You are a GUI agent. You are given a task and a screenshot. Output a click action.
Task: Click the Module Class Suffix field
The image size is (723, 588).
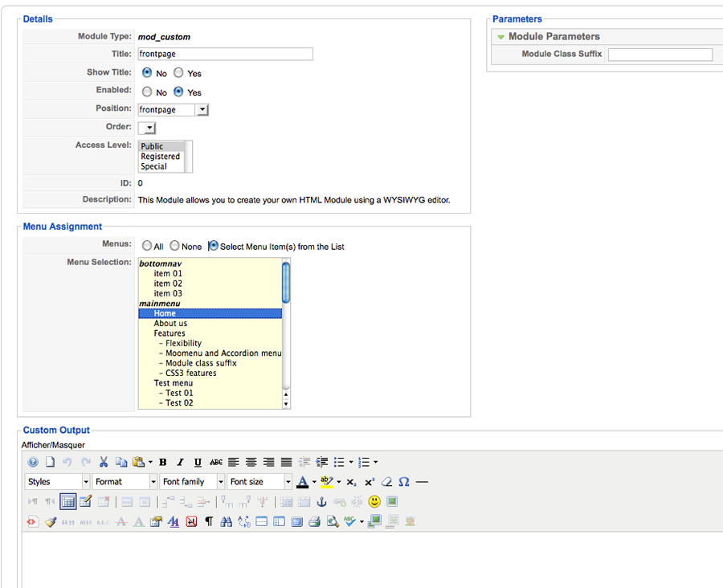pos(661,55)
